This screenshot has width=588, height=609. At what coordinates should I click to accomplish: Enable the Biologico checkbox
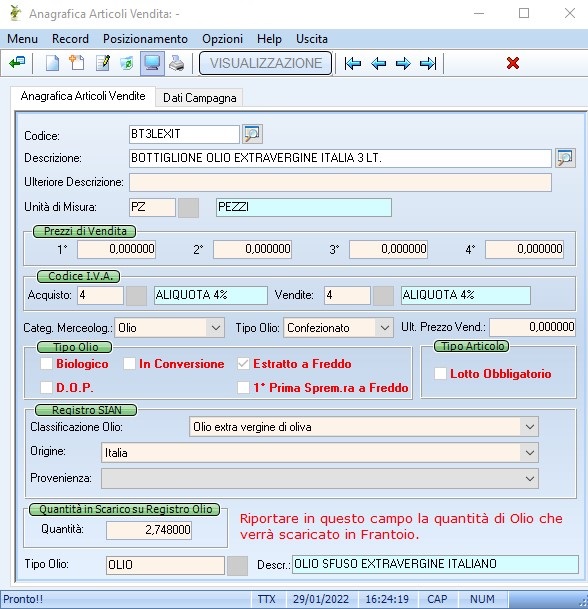pos(46,364)
